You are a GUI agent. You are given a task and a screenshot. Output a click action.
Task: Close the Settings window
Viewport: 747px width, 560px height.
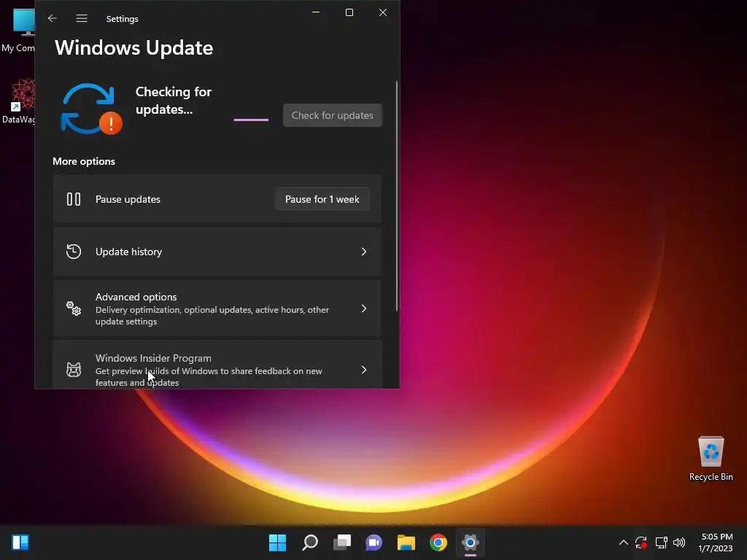pos(383,12)
